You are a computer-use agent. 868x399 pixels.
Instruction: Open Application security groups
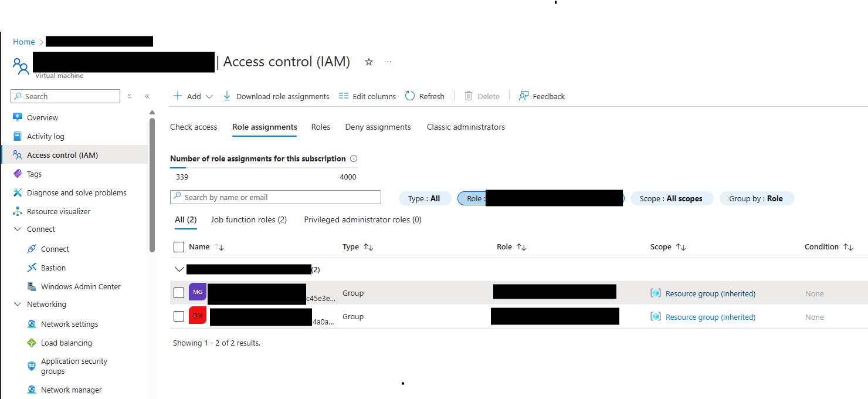click(x=74, y=366)
